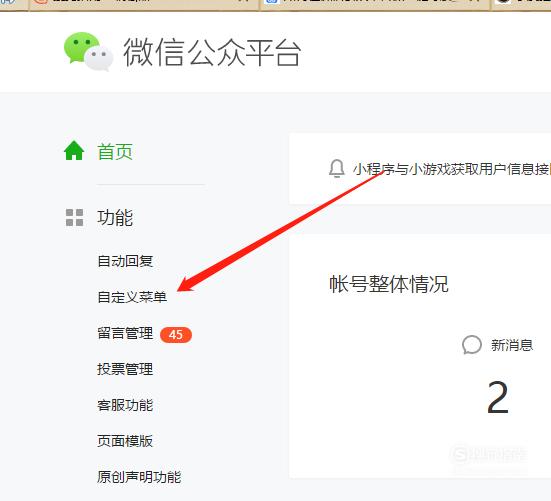Click the 帐号整体情况 heading
This screenshot has height=501, width=551.
pos(389,284)
